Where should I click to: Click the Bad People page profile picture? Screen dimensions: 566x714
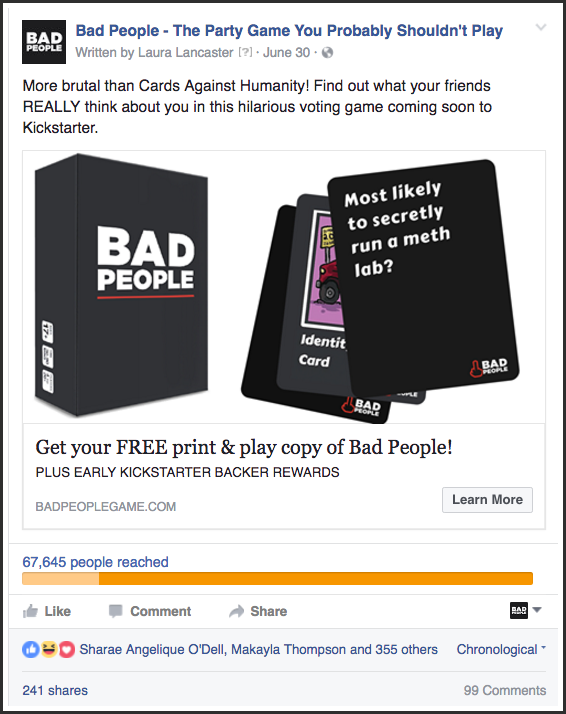pyautogui.click(x=44, y=41)
